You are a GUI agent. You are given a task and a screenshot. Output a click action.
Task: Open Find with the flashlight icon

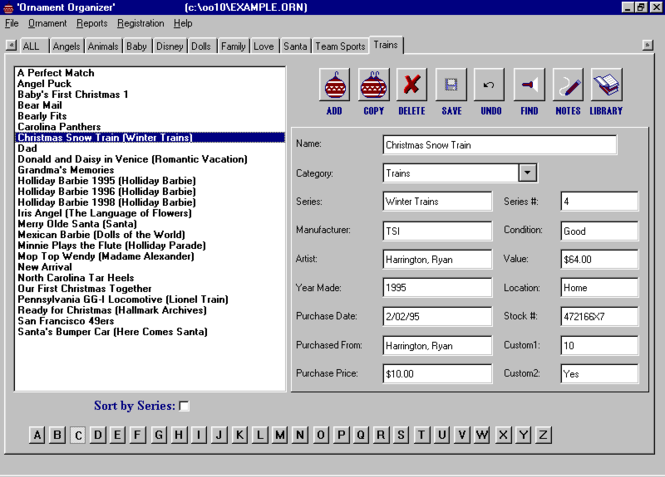tap(529, 86)
